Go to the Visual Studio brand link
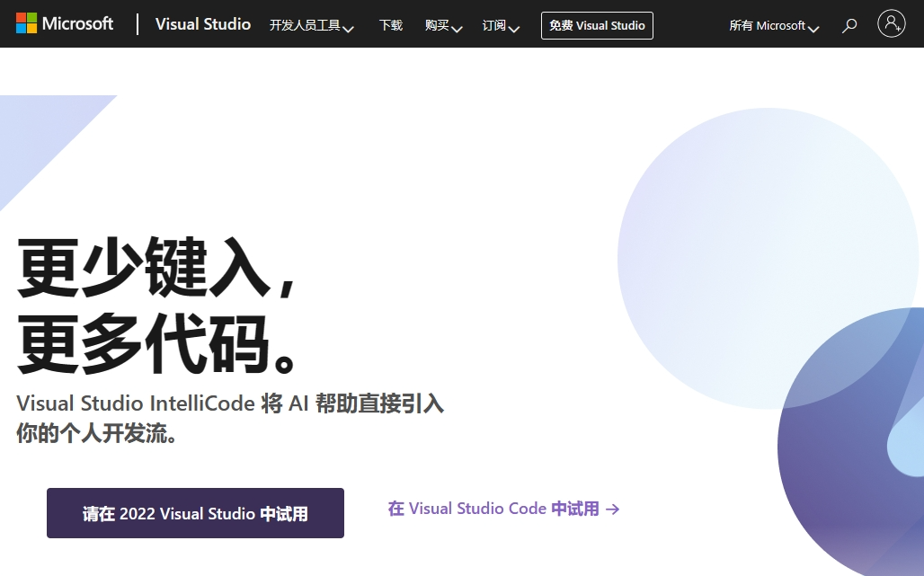 [202, 24]
